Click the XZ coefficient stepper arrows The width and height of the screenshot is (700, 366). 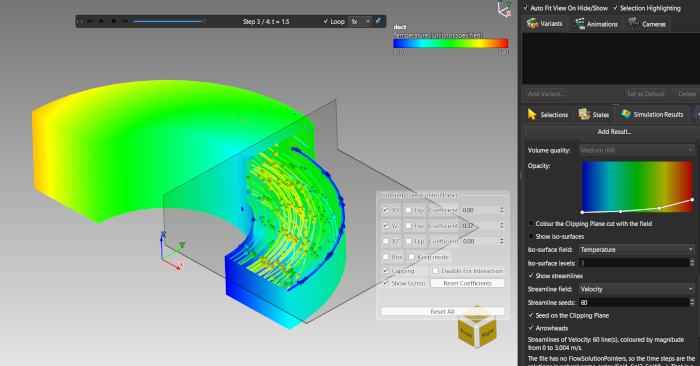coord(502,241)
